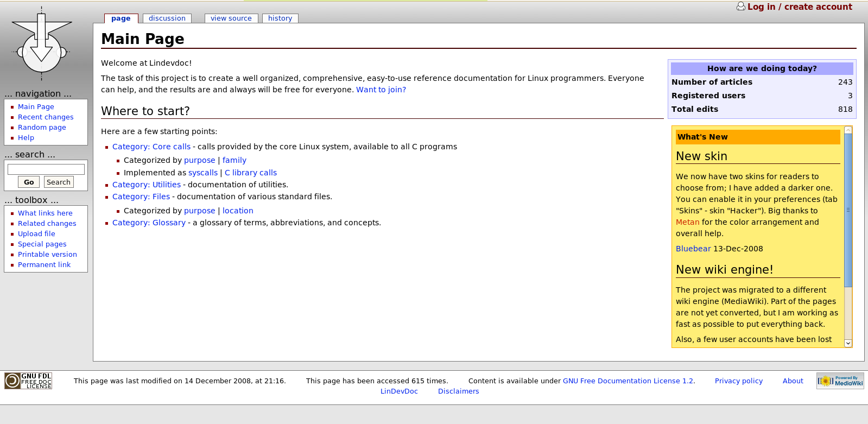
Task: Click Special pages in toolbox
Action: coord(42,244)
